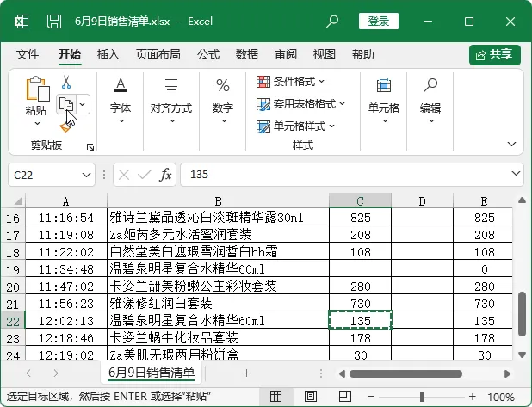Open the 编辑 editing group
Screen dimensions: 532x407
[x=430, y=100]
